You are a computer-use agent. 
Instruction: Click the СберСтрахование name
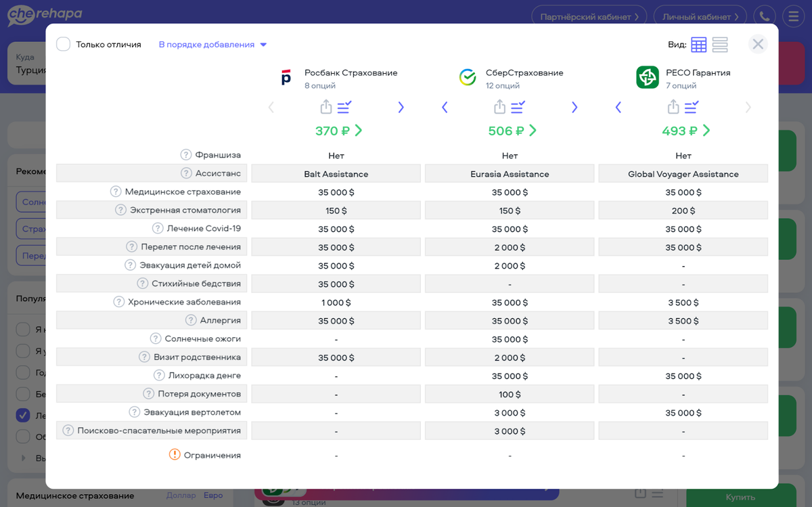(524, 72)
